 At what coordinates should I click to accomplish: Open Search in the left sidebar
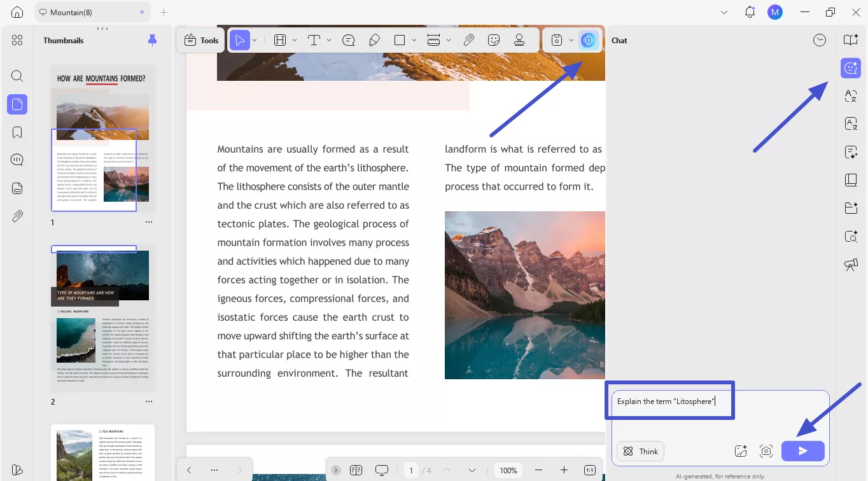click(x=17, y=76)
